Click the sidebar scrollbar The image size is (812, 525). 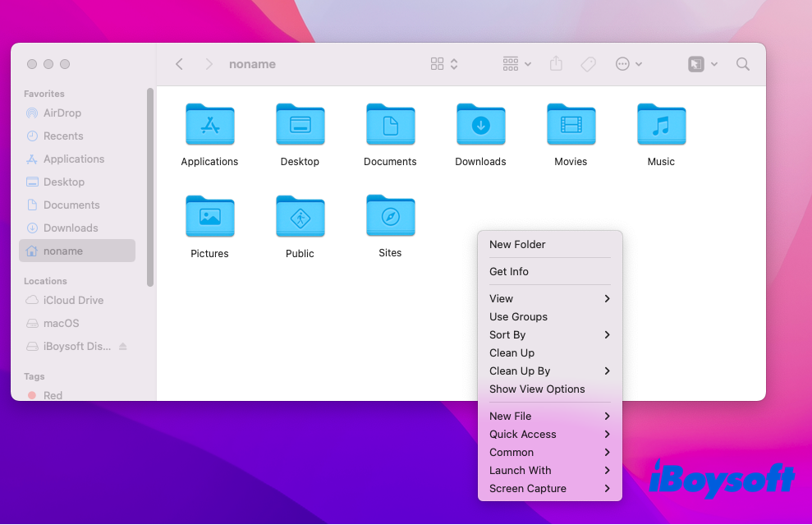[x=150, y=187]
